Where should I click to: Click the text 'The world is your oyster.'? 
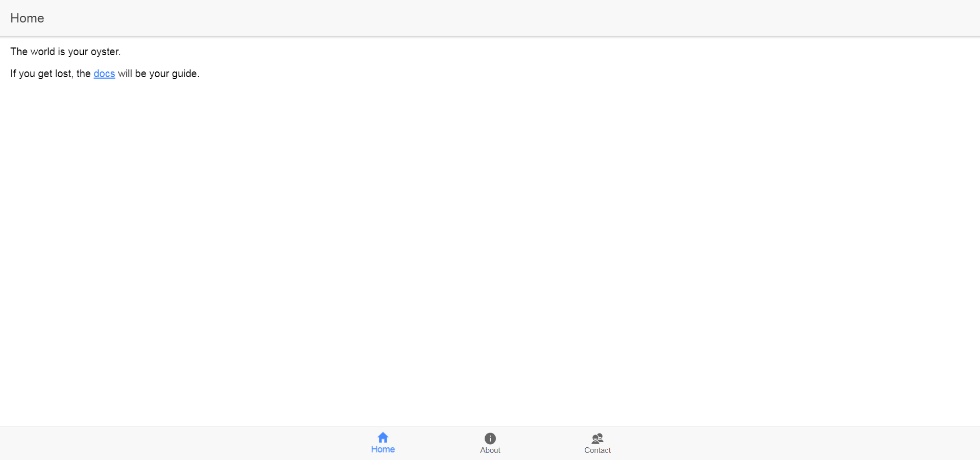(x=65, y=52)
